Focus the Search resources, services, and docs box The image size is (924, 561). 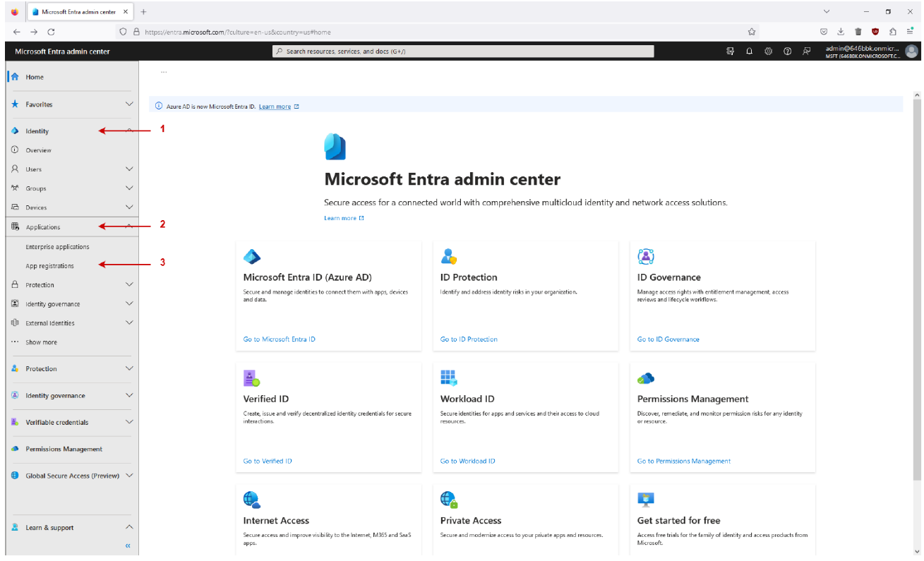tap(463, 52)
